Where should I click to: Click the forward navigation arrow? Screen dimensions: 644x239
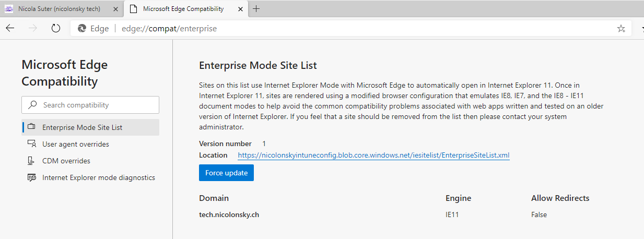33,29
